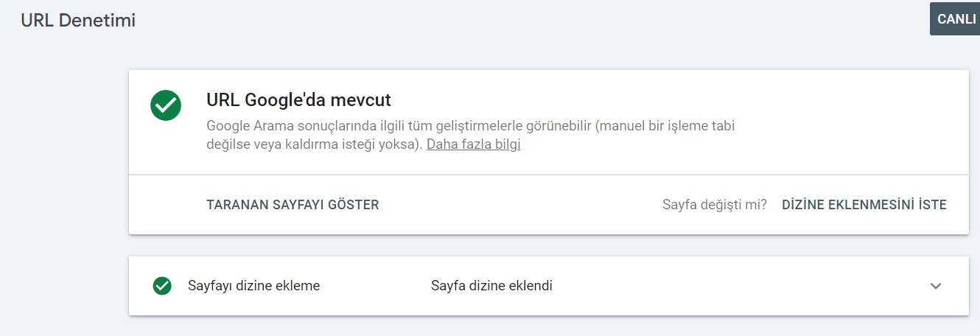980x336 pixels.
Task: Click the large green checkmark beside URL Google'da mevcut
Action: [x=166, y=105]
